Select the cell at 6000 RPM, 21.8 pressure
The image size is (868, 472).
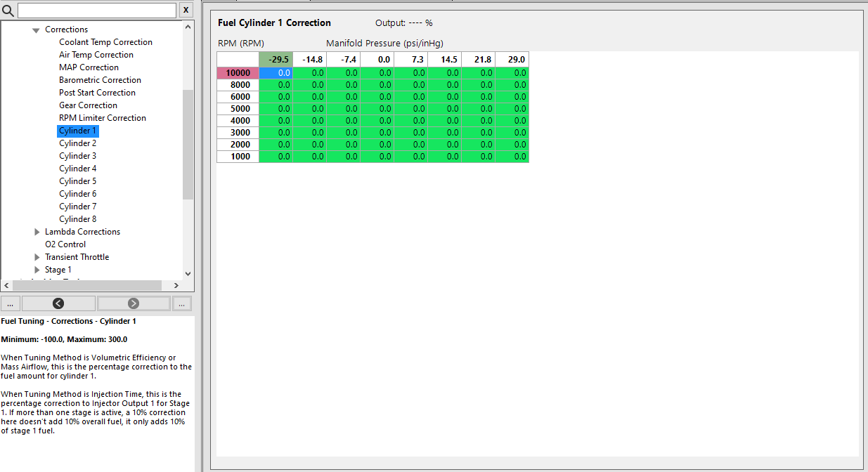click(479, 97)
